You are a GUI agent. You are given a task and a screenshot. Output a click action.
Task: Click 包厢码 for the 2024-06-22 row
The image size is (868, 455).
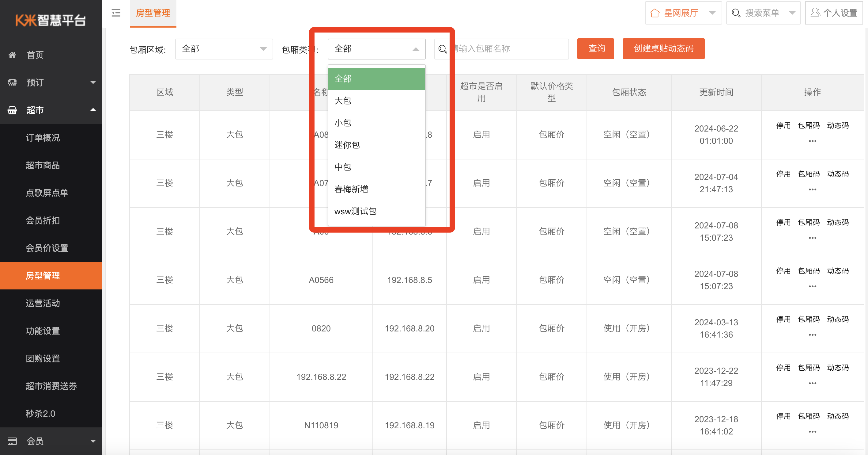[809, 125]
